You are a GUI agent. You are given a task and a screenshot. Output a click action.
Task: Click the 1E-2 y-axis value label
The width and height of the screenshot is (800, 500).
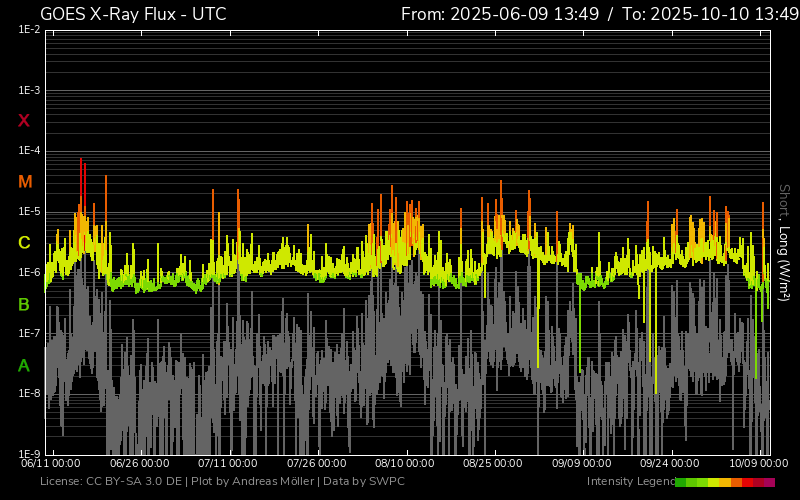[29, 30]
